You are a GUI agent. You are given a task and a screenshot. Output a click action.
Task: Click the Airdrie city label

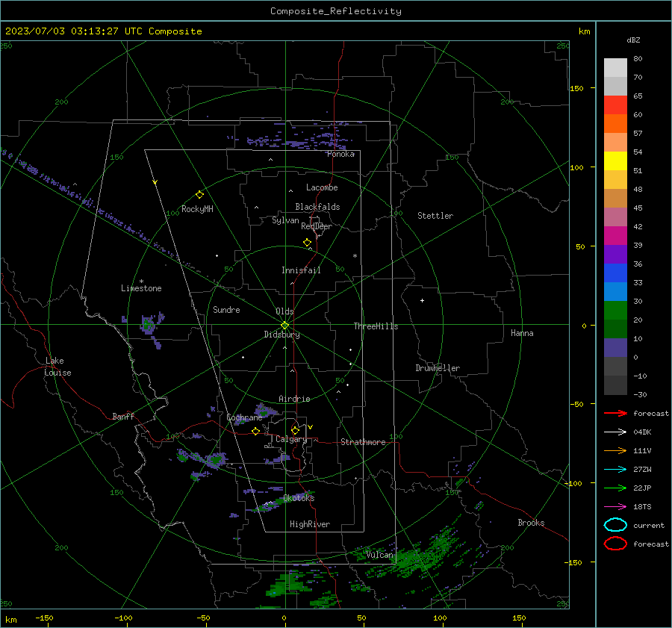click(294, 399)
